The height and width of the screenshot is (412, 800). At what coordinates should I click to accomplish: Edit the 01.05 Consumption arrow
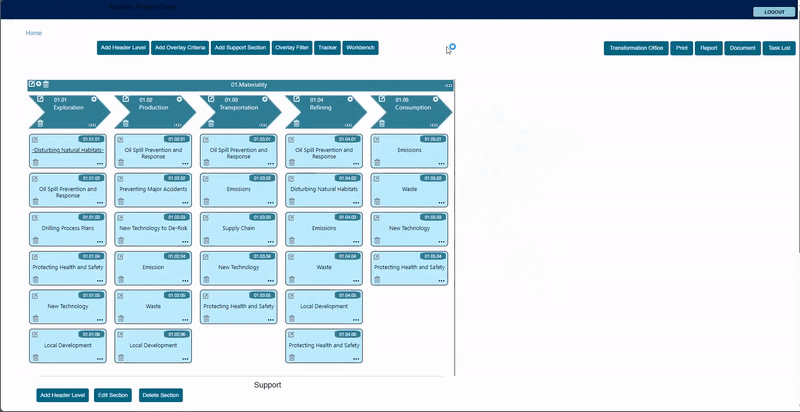click(382, 99)
